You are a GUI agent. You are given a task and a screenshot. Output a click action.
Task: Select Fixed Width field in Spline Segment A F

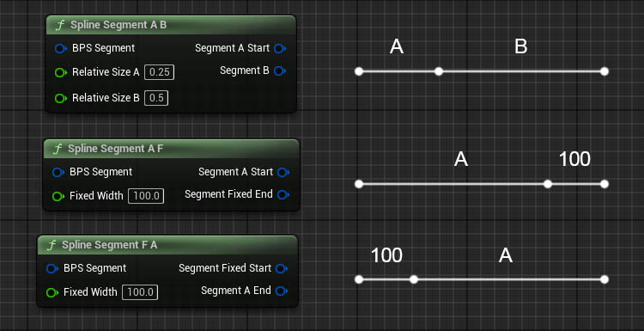pos(146,196)
